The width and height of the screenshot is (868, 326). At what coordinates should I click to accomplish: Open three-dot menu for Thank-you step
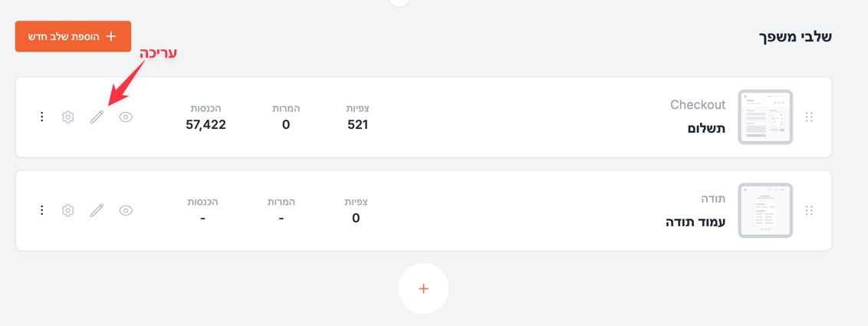41,210
